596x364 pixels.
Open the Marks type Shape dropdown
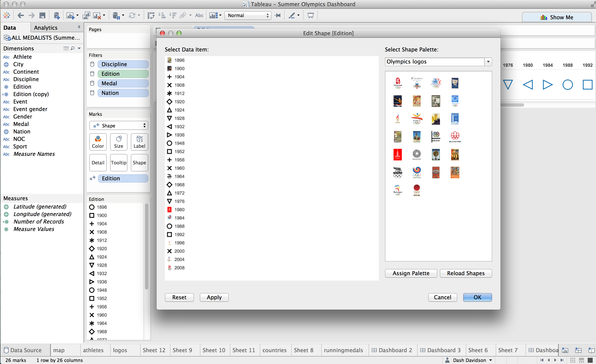click(x=119, y=125)
